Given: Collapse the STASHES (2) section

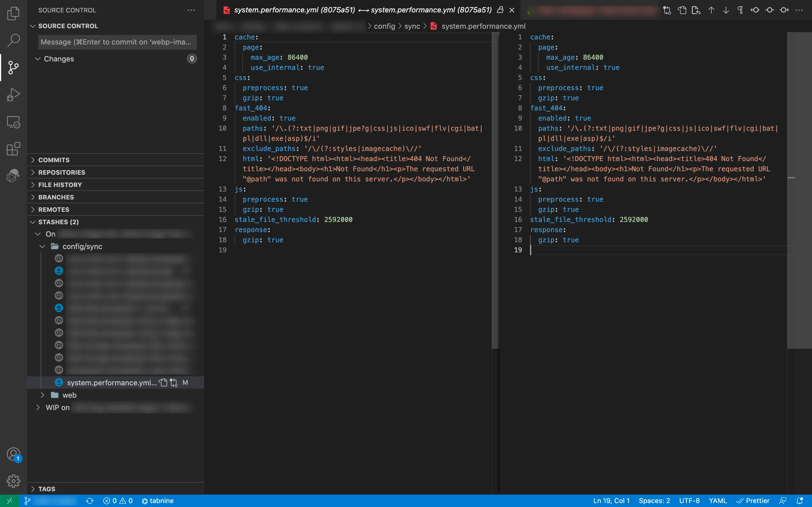Looking at the screenshot, I should [x=58, y=222].
